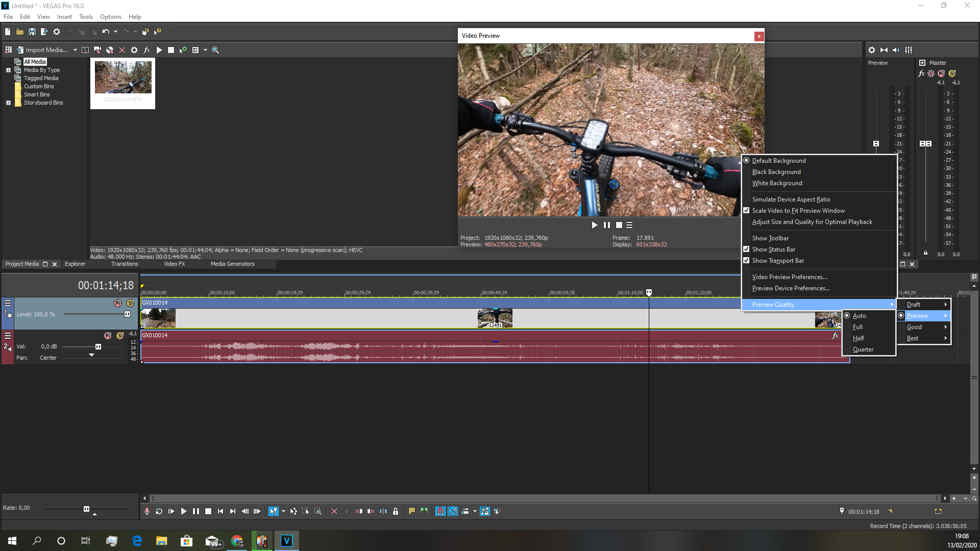Image resolution: width=980 pixels, height=551 pixels.
Task: Open the Good quality submenu
Action: [924, 327]
